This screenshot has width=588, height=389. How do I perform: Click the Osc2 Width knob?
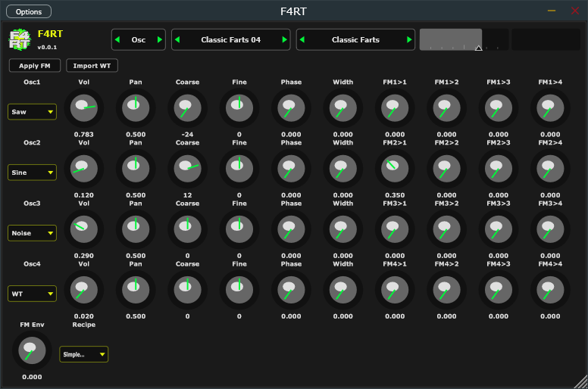pyautogui.click(x=343, y=169)
